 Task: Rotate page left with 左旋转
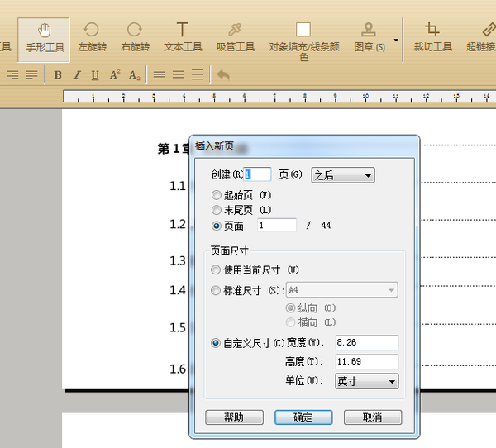click(92, 38)
